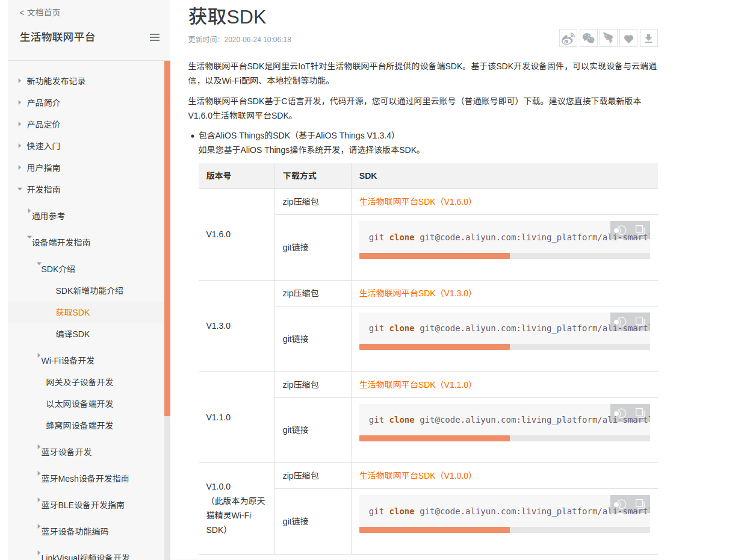Expand the 产品定价 section arrow
This screenshot has width=744, height=560.
pos(20,124)
